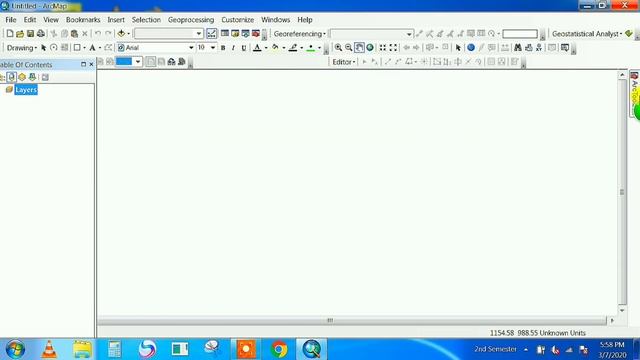Open Calculator from the taskbar
Screen dimensions: 640x360
114,349
